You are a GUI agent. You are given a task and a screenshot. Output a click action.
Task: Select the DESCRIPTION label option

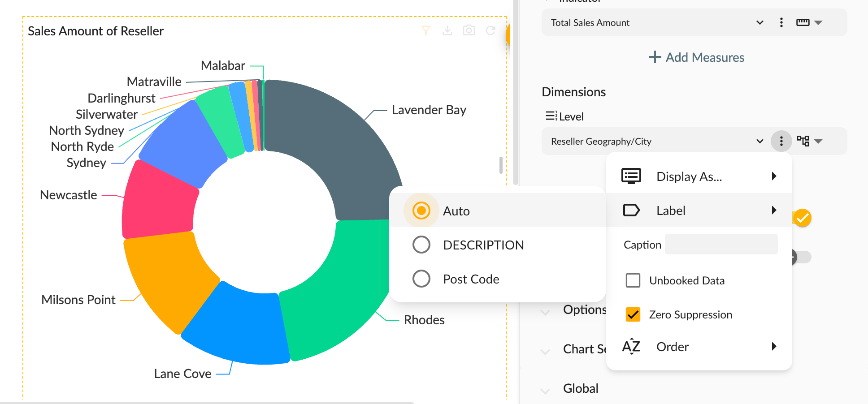pos(421,245)
